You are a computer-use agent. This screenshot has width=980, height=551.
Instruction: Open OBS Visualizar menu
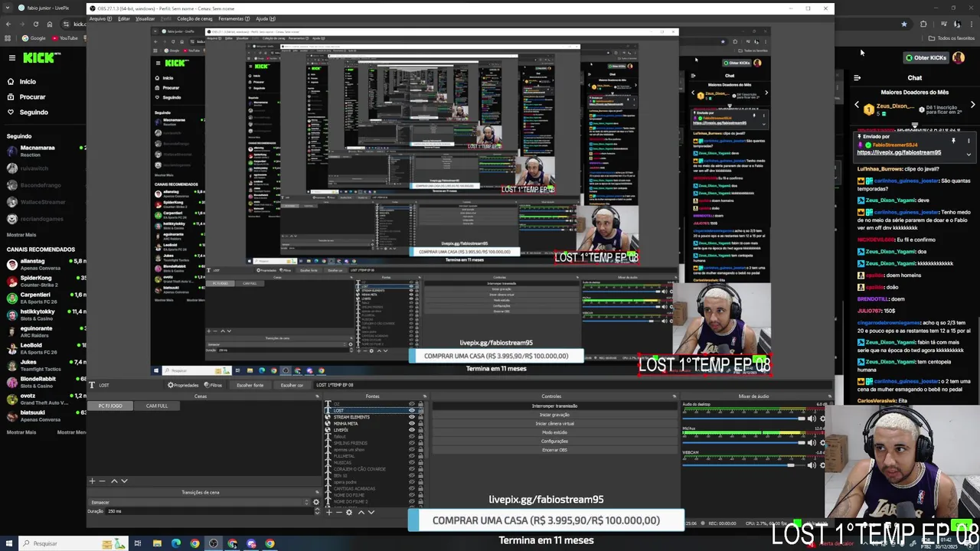[x=145, y=18]
